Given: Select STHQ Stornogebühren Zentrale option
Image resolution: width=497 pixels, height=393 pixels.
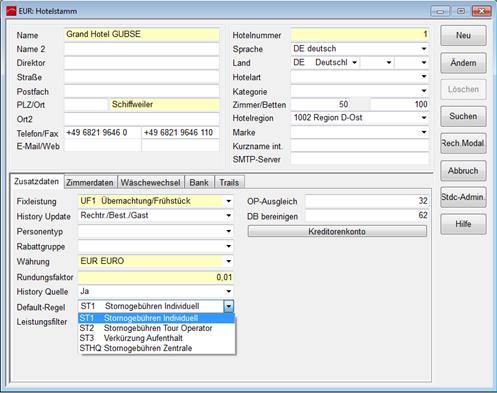Looking at the screenshot, I should pyautogui.click(x=157, y=348).
